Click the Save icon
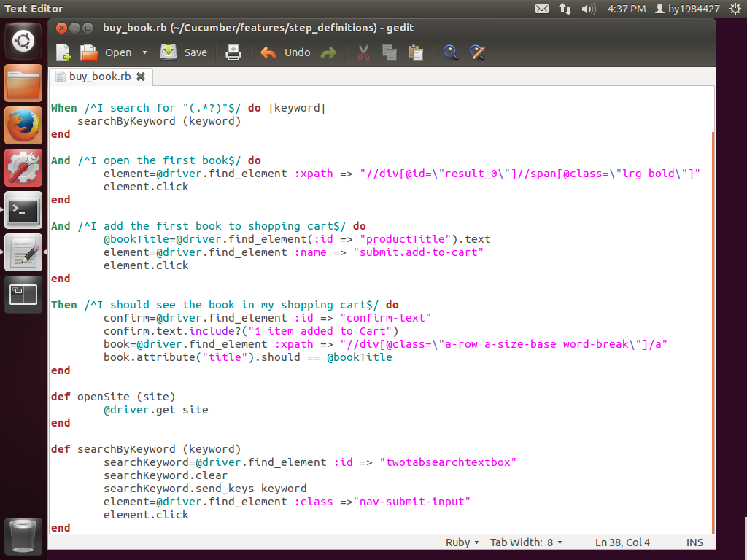The image size is (747, 560). coord(169,52)
